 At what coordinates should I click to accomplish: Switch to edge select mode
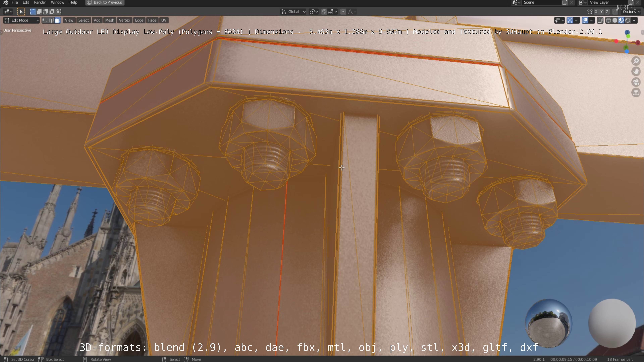click(51, 20)
